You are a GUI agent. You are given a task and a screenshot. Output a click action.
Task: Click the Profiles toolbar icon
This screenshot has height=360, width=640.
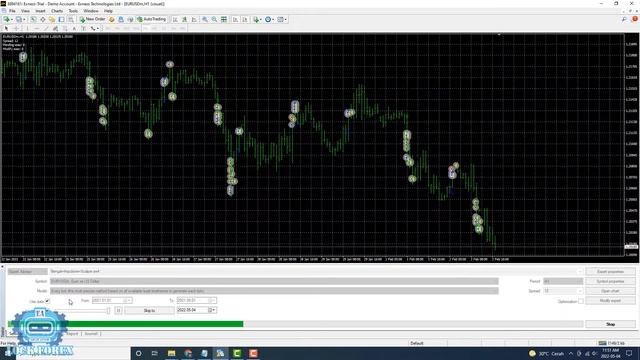tap(20, 19)
